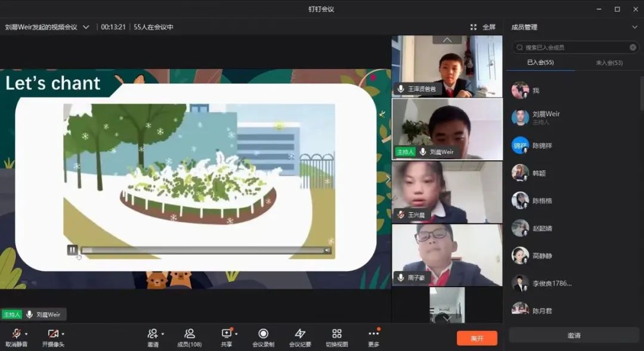Expand the meeting title dropdown

tap(86, 27)
